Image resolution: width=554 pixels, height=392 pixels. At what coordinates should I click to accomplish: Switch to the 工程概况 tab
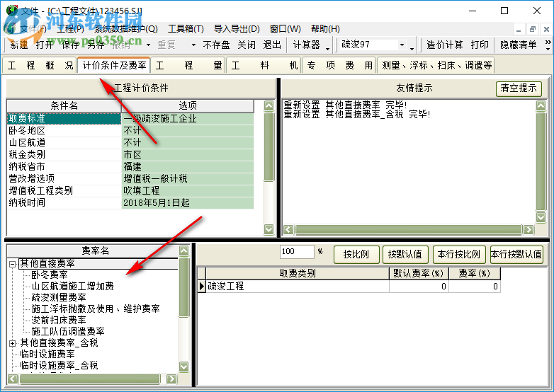[40, 65]
